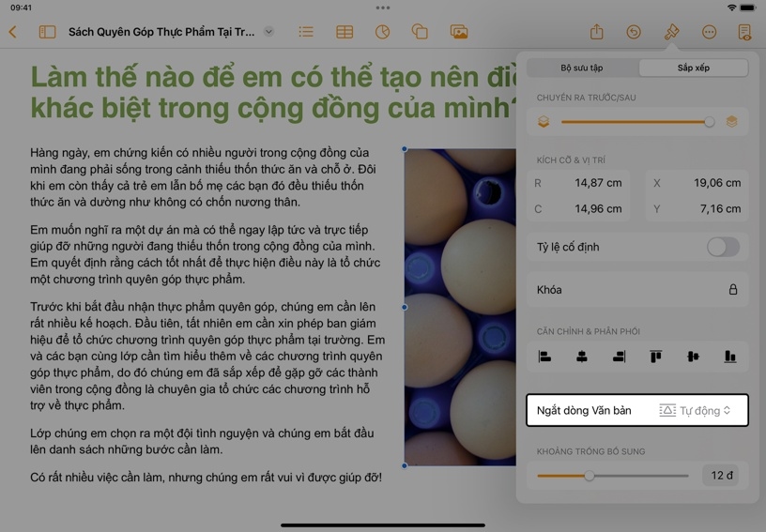Align object to the bottom edge
Viewport: 766px width, 532px height.
pyautogui.click(x=729, y=357)
